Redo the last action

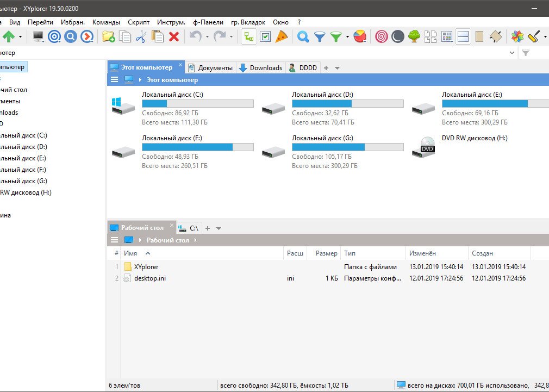(x=220, y=36)
